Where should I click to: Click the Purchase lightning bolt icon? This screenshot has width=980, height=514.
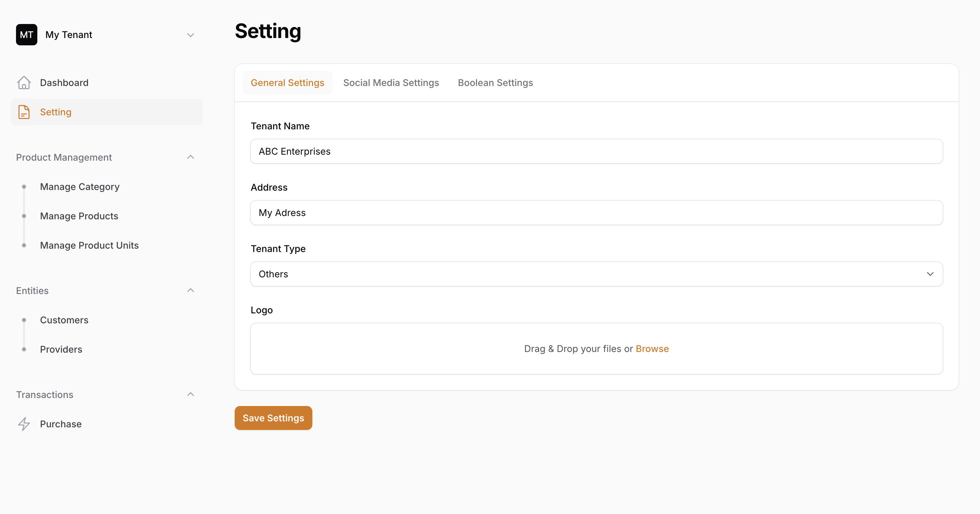click(24, 424)
